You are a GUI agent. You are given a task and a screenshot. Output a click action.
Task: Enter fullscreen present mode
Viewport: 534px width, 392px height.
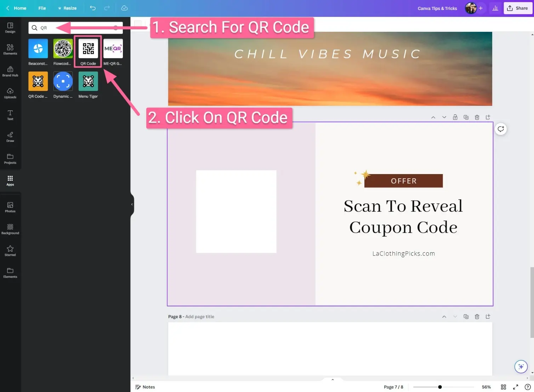coord(516,387)
